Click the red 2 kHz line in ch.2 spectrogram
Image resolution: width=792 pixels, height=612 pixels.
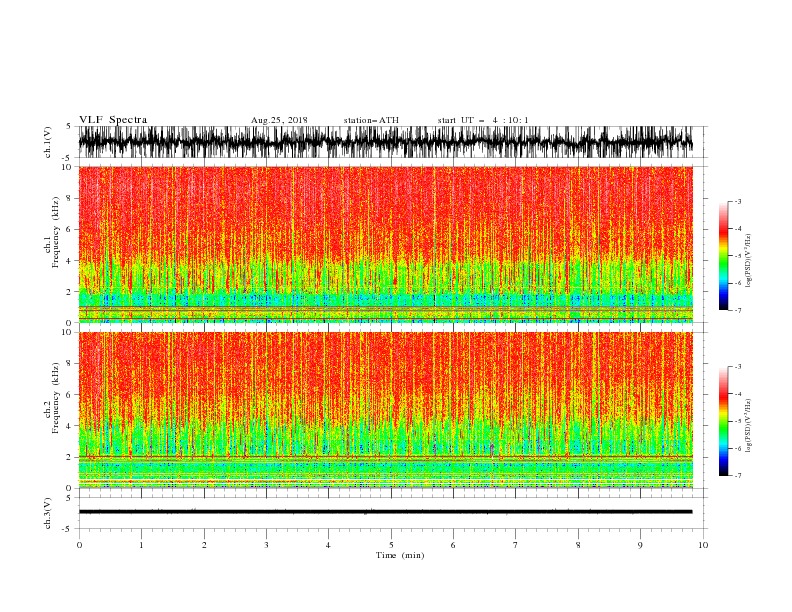pyautogui.click(x=385, y=456)
